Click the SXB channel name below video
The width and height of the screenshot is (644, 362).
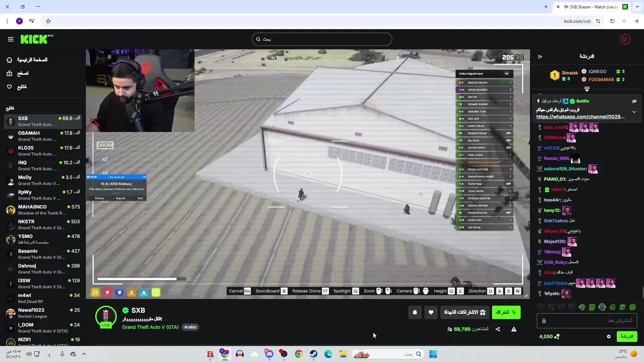tap(138, 311)
